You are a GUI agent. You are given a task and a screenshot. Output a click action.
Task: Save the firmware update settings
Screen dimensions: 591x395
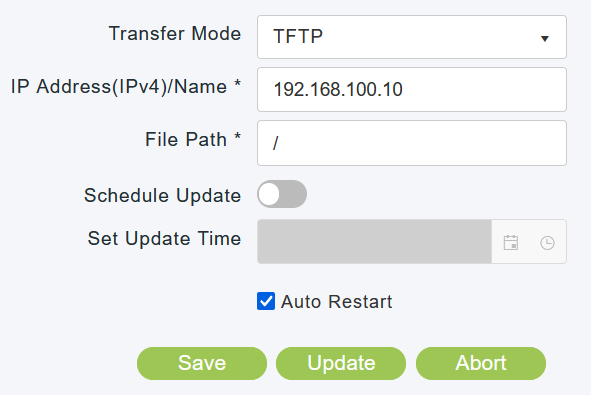pos(202,363)
